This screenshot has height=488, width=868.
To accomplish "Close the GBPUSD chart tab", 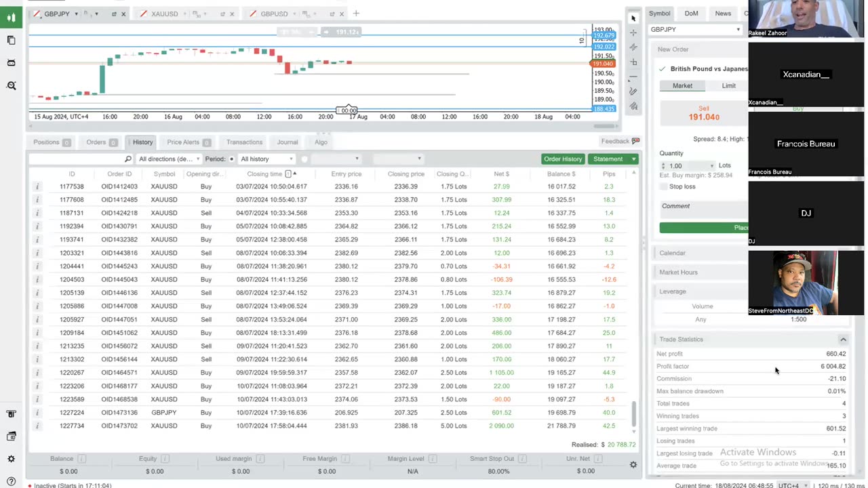I will point(341,14).
